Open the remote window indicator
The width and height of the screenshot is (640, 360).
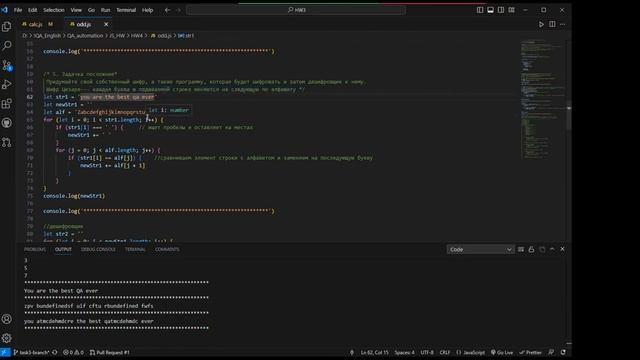tap(5, 352)
